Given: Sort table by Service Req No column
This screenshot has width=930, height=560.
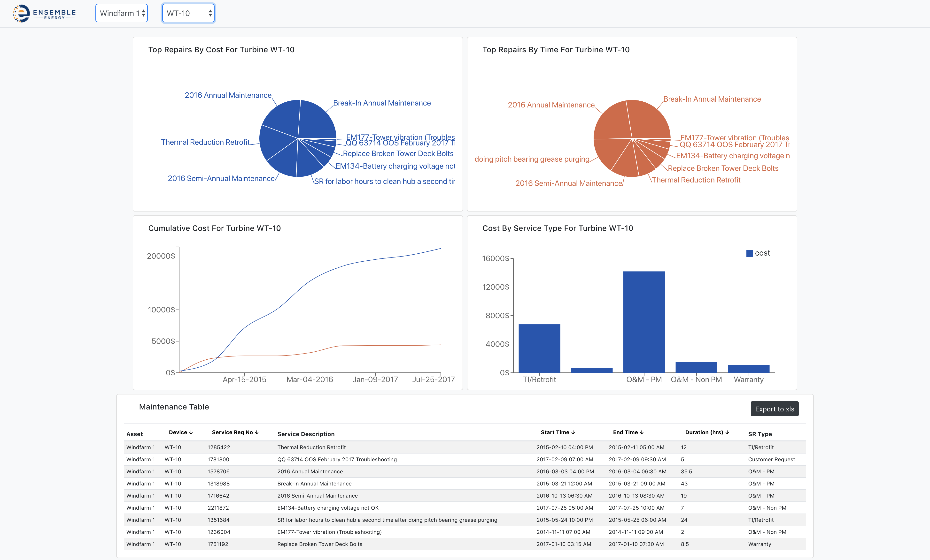Looking at the screenshot, I should click(x=235, y=432).
